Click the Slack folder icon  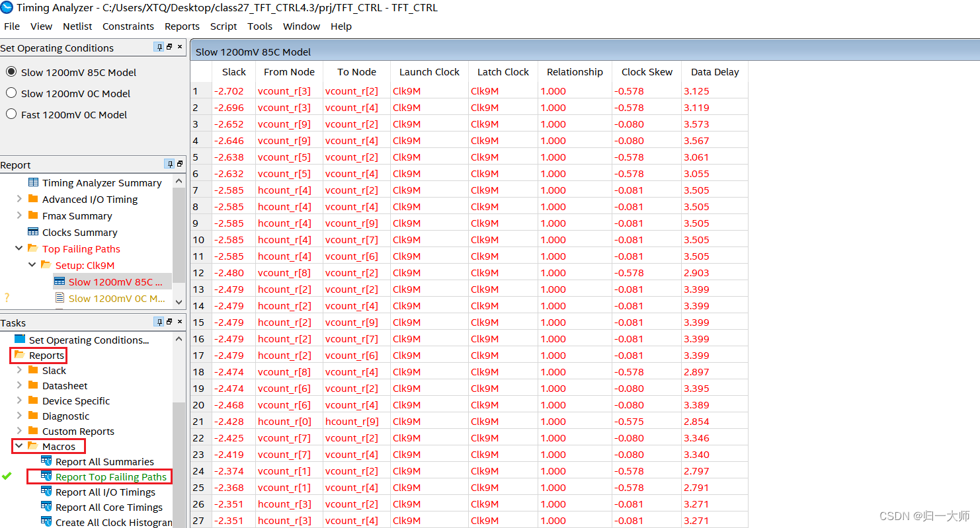pos(33,370)
